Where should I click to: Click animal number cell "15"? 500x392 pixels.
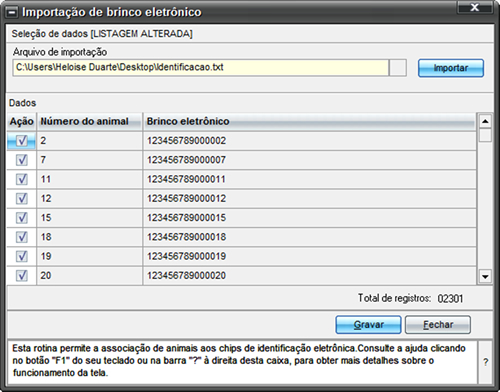tap(90, 218)
